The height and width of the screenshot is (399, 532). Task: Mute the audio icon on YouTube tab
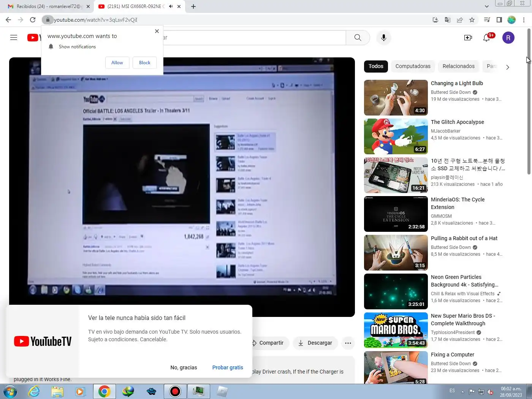pos(171,6)
